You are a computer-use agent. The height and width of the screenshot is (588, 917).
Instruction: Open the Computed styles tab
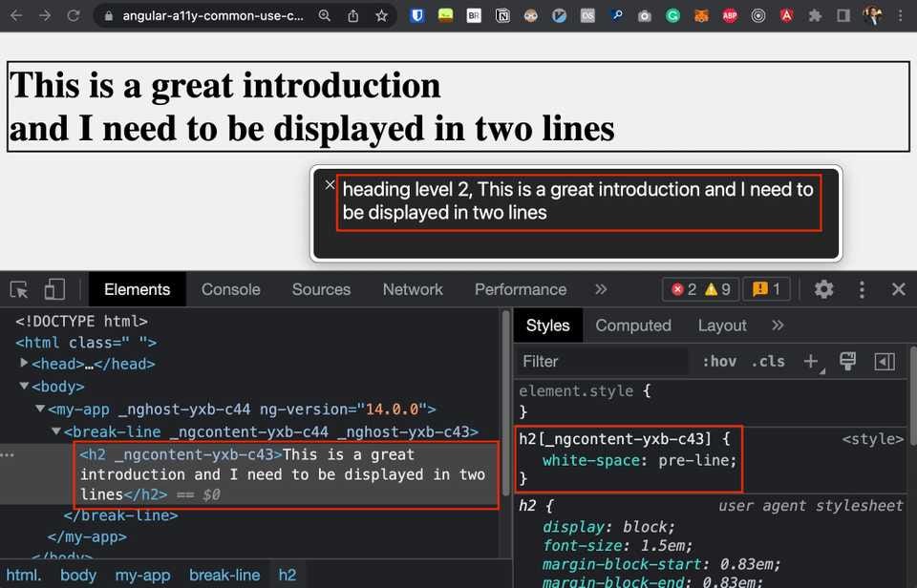click(632, 325)
